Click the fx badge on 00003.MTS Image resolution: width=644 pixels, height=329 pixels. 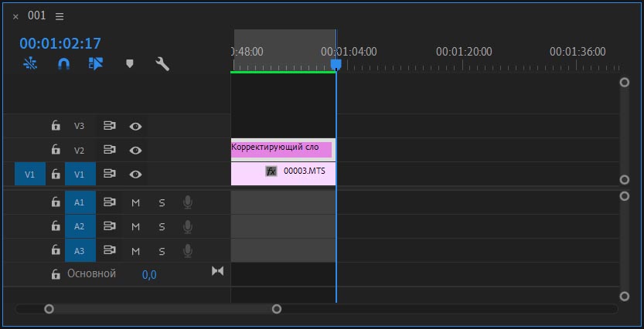(x=271, y=171)
